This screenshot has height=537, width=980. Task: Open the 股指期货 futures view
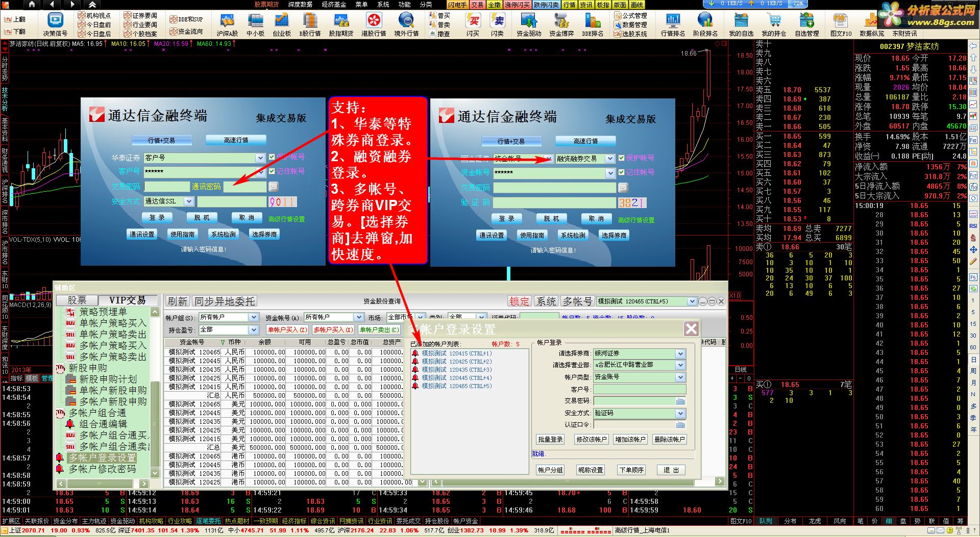(x=341, y=24)
